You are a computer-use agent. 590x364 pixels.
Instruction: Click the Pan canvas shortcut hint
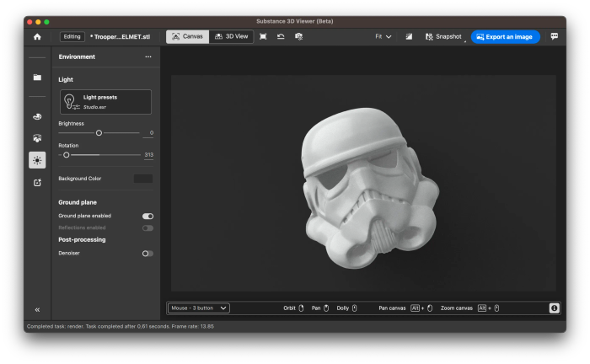coord(405,308)
